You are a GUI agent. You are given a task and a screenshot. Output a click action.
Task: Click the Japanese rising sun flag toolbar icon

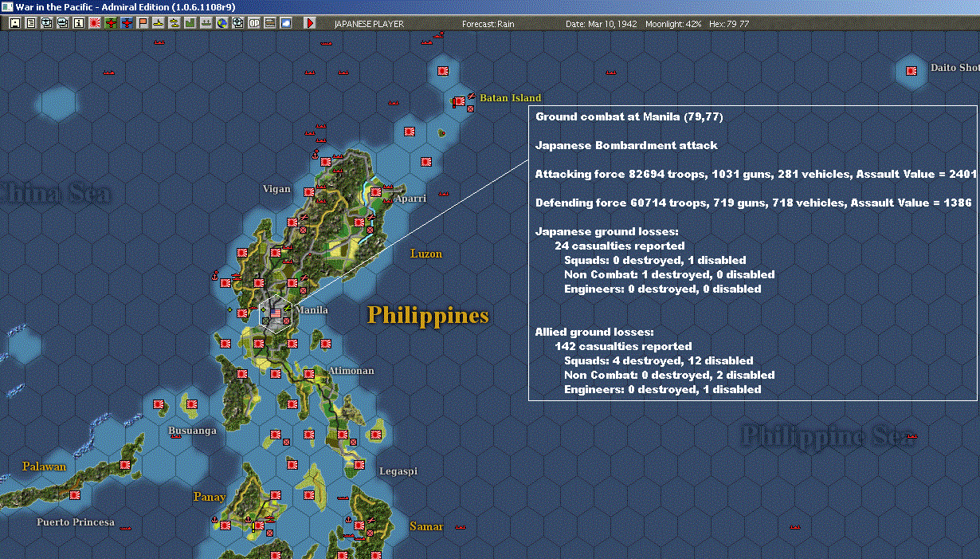(94, 23)
